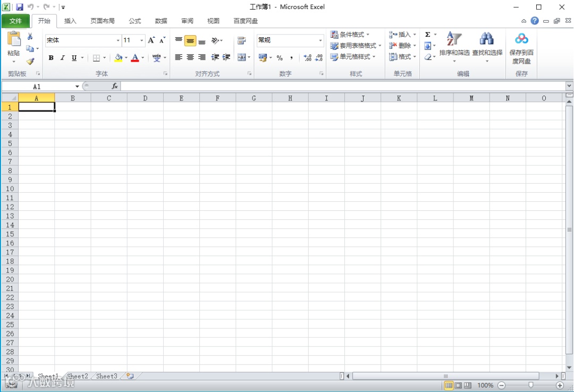Click the Fill down icon
Viewport: 574px width, 392px height.
pyautogui.click(x=427, y=46)
